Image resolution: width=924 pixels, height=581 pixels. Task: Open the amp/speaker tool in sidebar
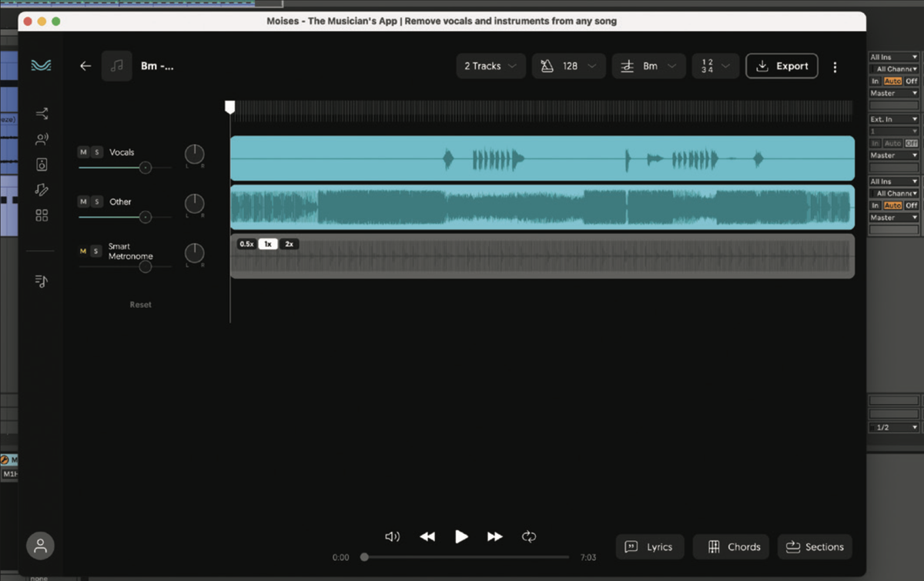tap(40, 164)
